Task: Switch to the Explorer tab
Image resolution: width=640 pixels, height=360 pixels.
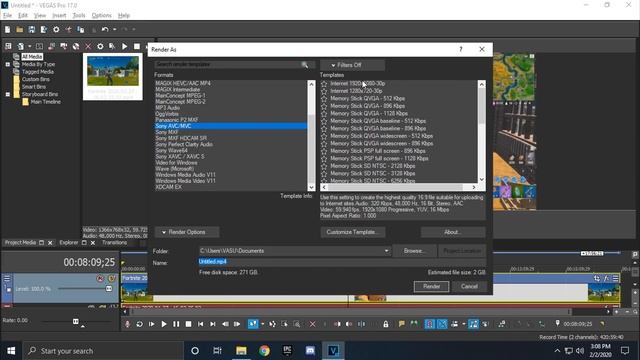Action: pos(69,242)
